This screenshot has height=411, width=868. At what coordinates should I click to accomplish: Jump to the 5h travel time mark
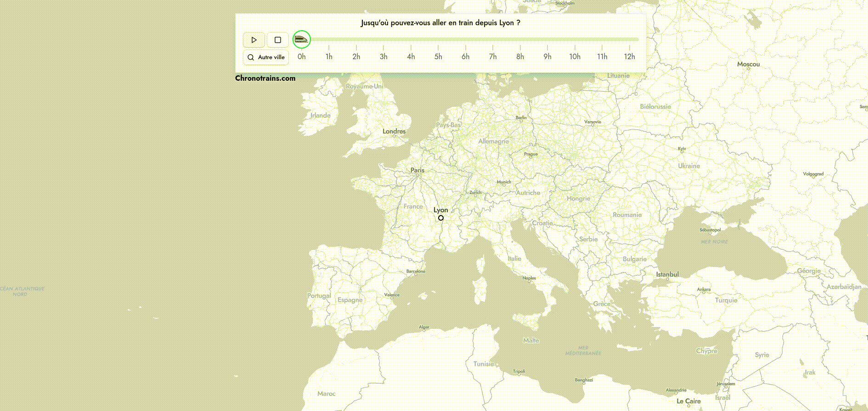pos(438,56)
